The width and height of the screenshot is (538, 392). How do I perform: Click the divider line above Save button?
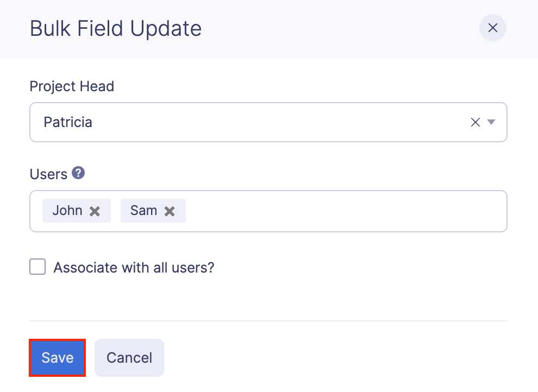pos(268,321)
